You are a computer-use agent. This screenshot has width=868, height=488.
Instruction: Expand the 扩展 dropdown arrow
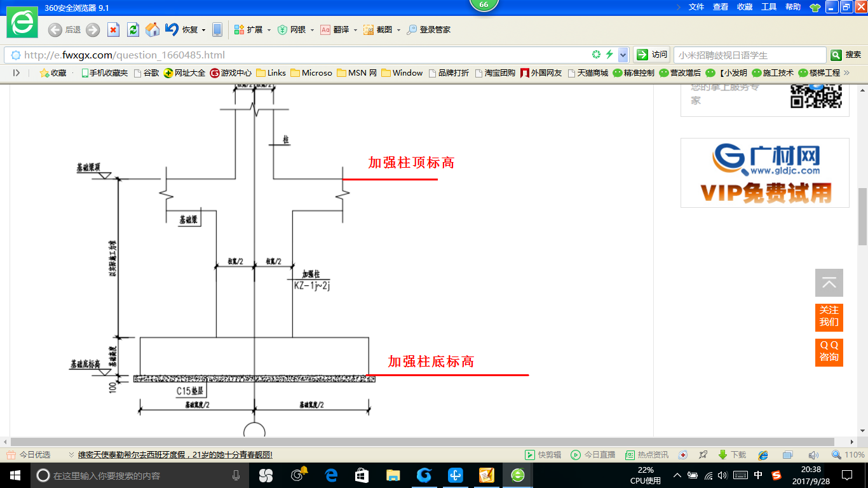tap(269, 30)
